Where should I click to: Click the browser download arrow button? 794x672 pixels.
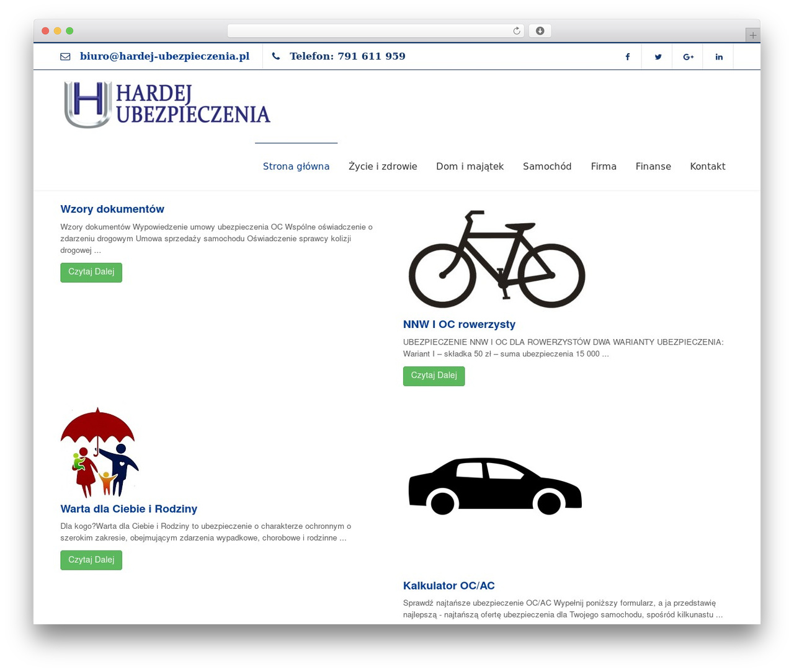coord(540,31)
